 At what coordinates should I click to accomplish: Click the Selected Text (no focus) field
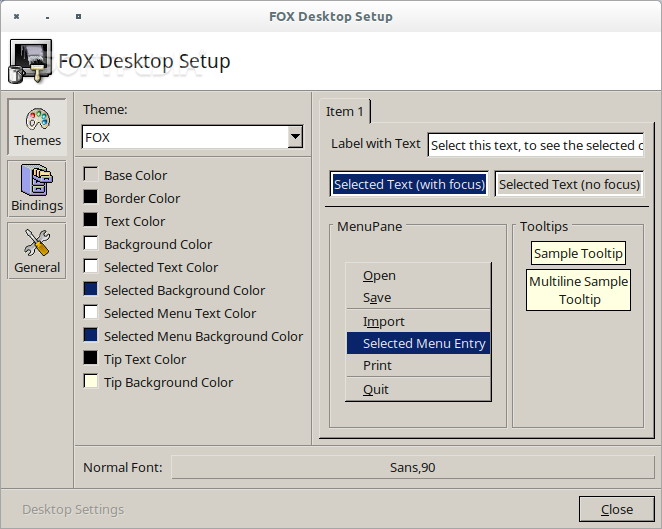[x=569, y=184]
